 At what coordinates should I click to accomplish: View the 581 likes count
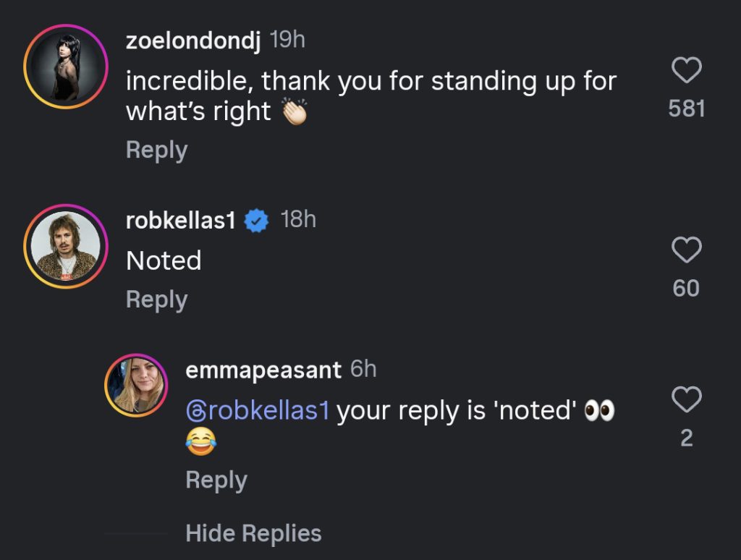coord(687,109)
